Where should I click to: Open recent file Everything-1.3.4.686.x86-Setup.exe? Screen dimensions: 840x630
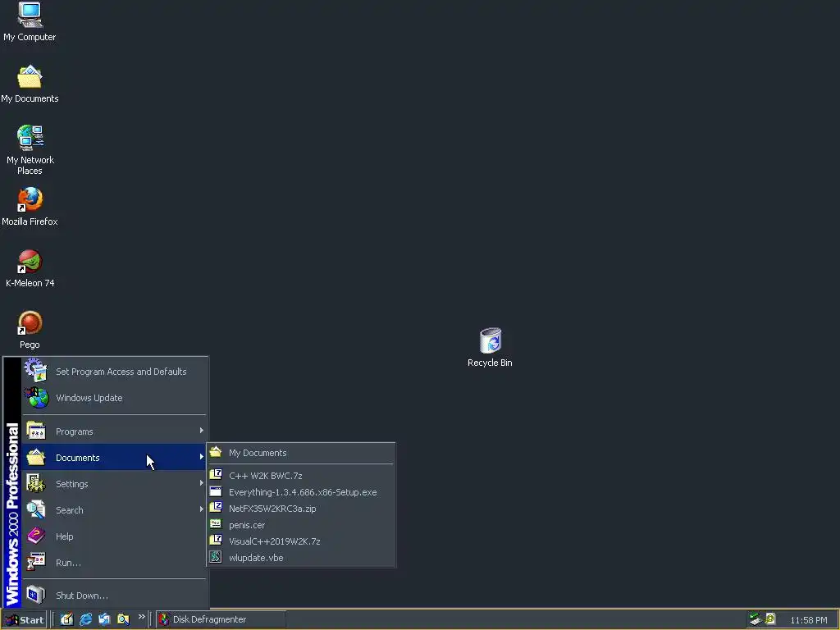coord(300,492)
